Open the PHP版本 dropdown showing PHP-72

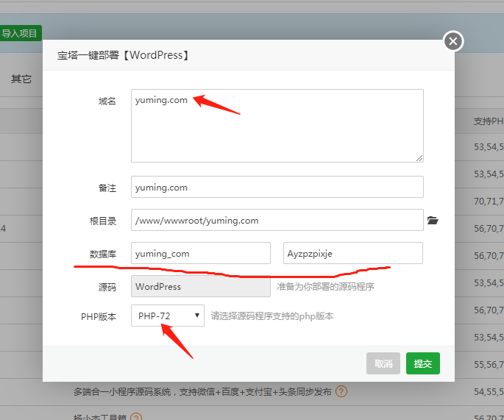[168, 316]
